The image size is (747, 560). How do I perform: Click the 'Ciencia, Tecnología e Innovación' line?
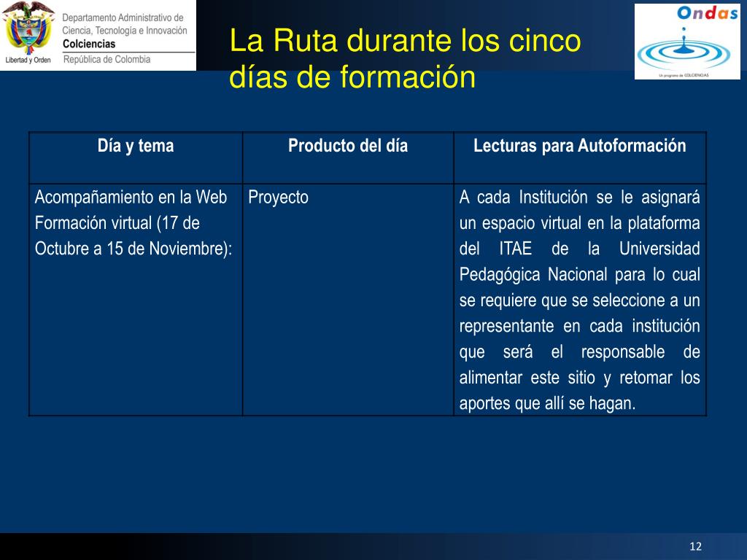[125, 31]
